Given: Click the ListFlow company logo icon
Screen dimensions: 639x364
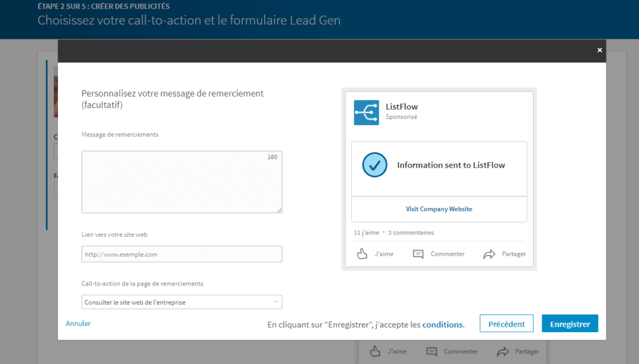Looking at the screenshot, I should (x=366, y=113).
